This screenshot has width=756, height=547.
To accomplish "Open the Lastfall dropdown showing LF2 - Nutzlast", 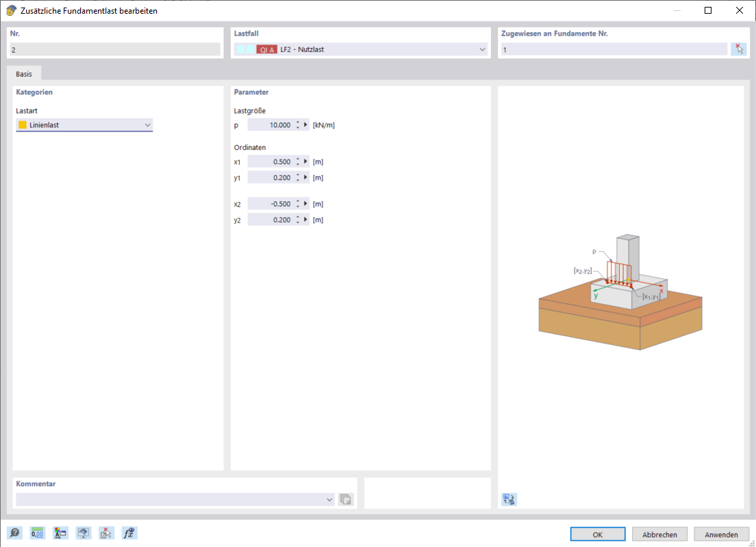I will click(x=361, y=49).
